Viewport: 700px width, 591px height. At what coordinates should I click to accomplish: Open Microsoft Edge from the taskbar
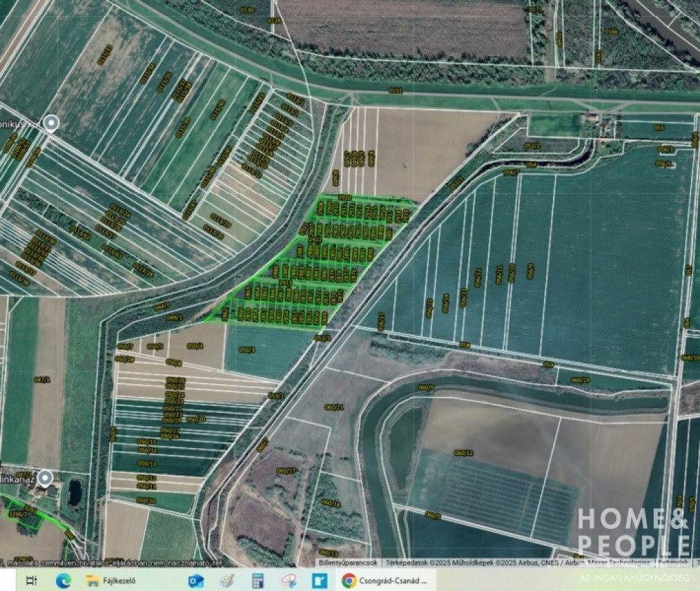click(x=64, y=581)
